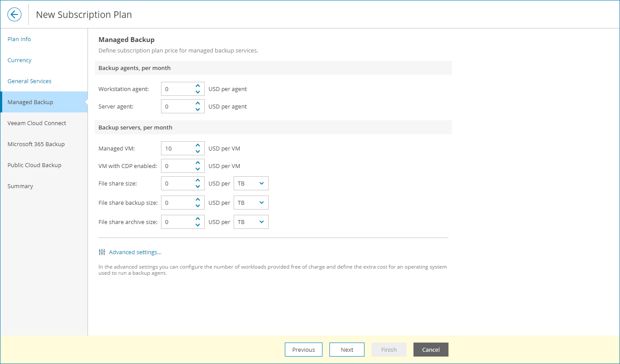
Task: Open the Veeam Cloud Connect step
Action: [x=37, y=123]
